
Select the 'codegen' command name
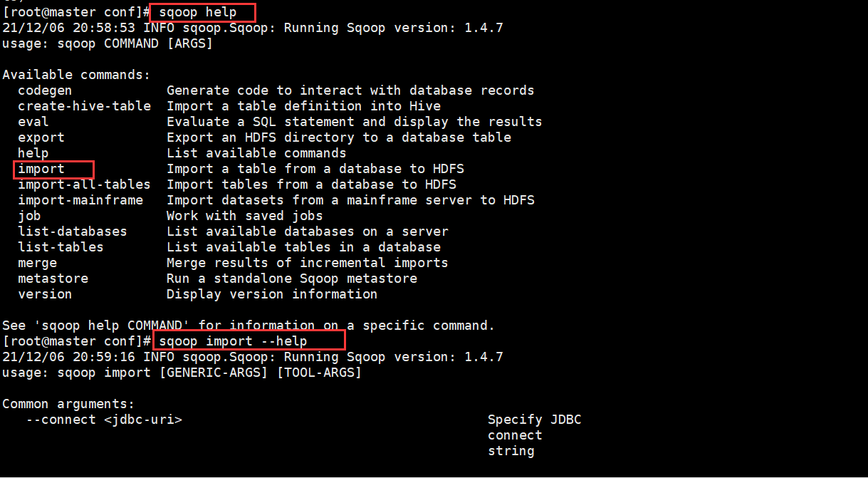click(x=45, y=90)
